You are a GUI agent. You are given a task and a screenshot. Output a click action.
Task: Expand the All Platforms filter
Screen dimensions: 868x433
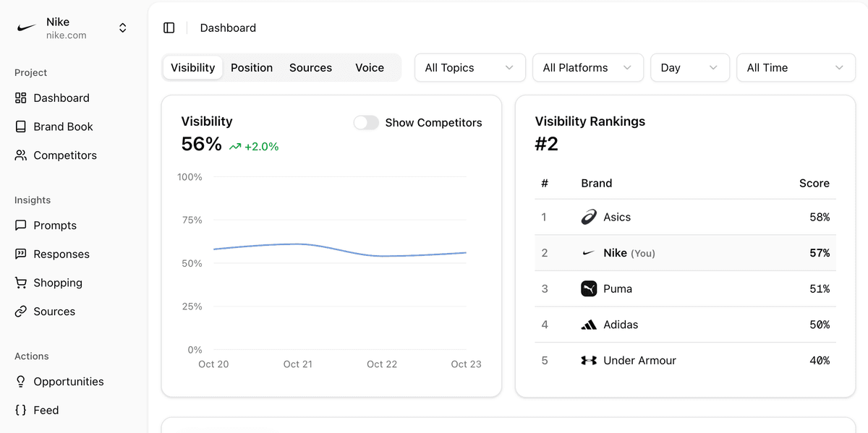(x=587, y=67)
